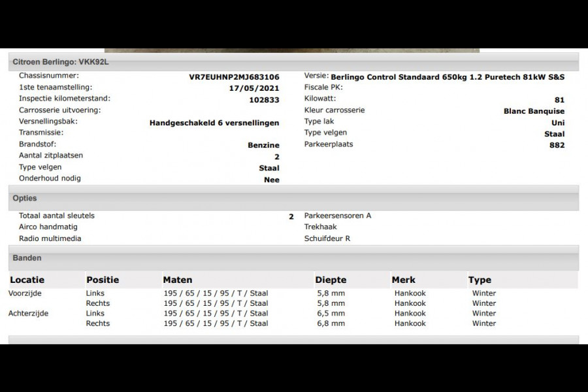This screenshot has height=392, width=588.
Task: Click the Positie column header
Action: tap(103, 280)
